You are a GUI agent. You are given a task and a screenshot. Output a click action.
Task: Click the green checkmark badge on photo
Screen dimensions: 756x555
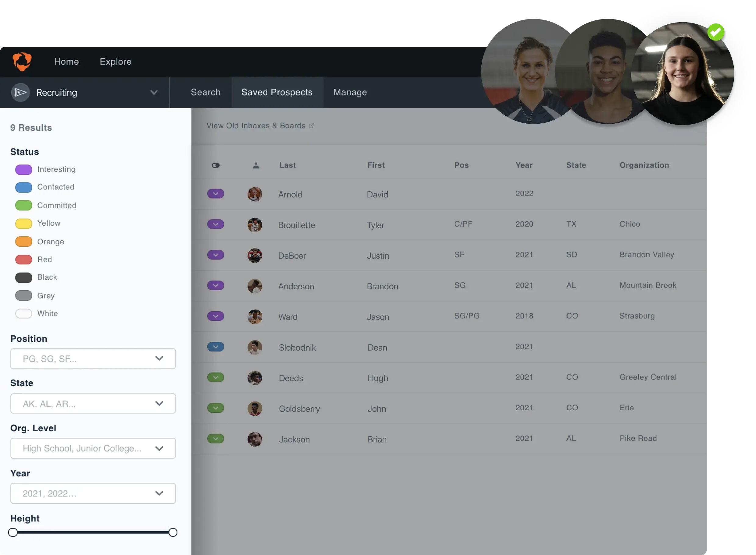[716, 32]
